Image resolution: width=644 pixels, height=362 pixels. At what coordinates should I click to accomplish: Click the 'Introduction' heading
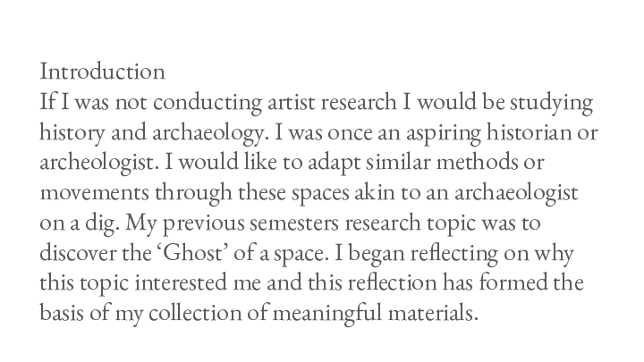click(x=103, y=71)
